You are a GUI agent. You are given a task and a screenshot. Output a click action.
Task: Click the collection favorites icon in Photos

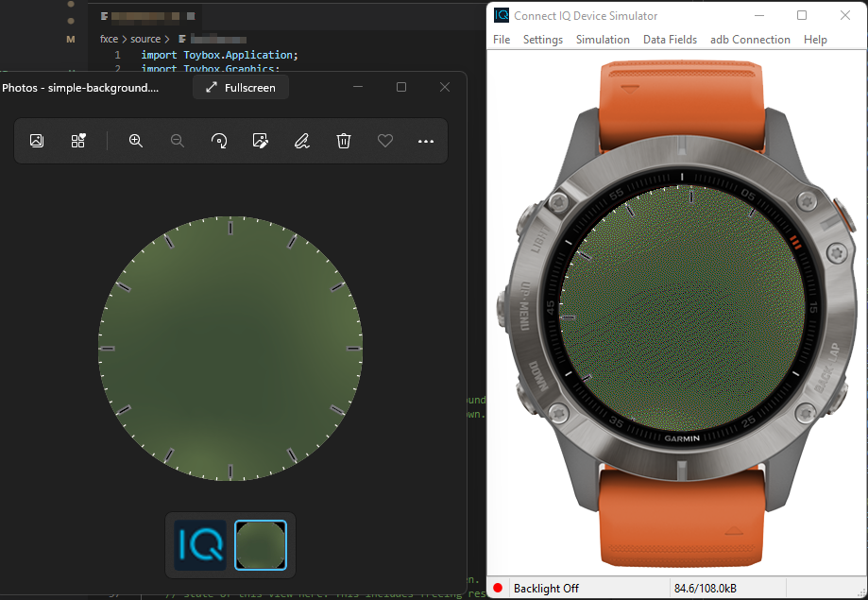(x=78, y=141)
